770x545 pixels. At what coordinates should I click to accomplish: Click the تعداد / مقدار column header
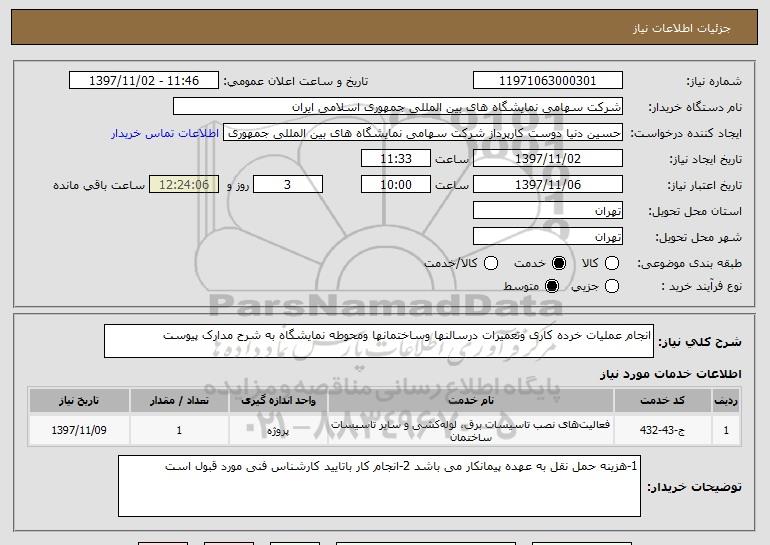point(179,401)
